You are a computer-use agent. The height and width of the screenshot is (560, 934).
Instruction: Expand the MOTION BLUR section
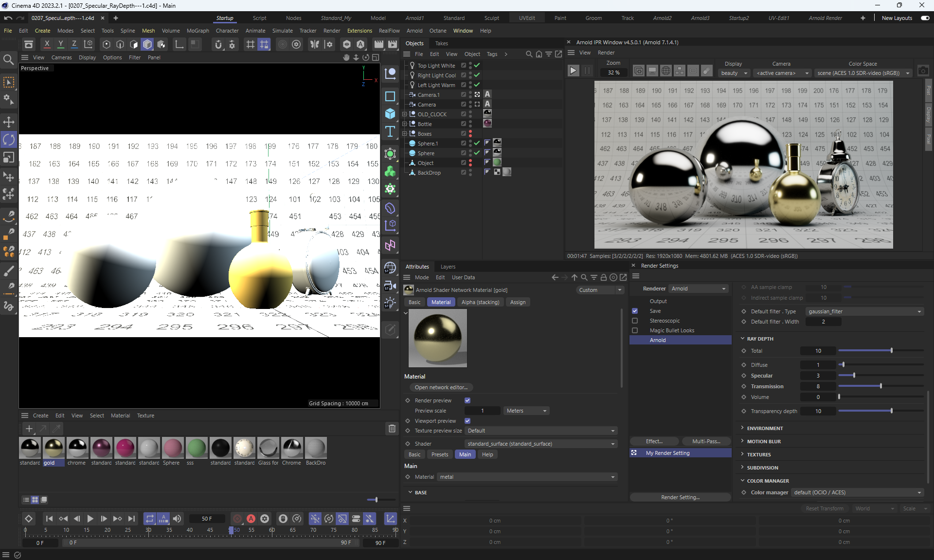764,441
